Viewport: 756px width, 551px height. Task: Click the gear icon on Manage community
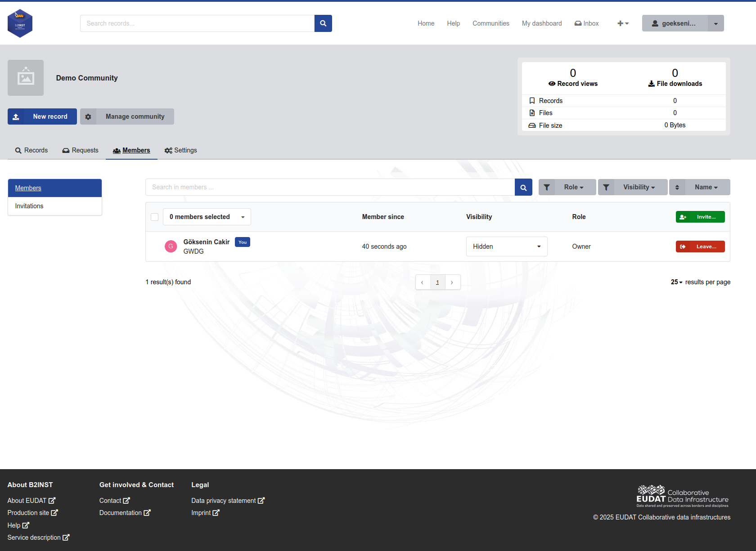coord(88,116)
